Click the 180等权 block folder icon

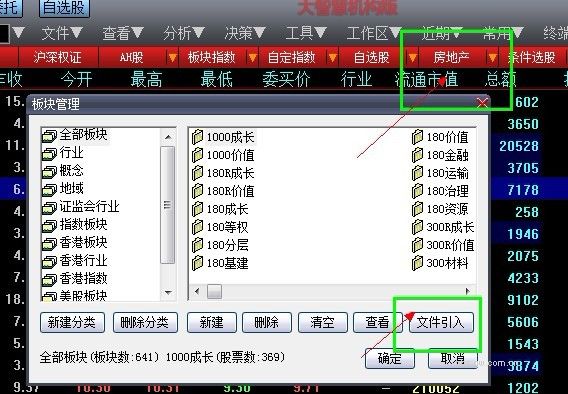[x=197, y=227]
